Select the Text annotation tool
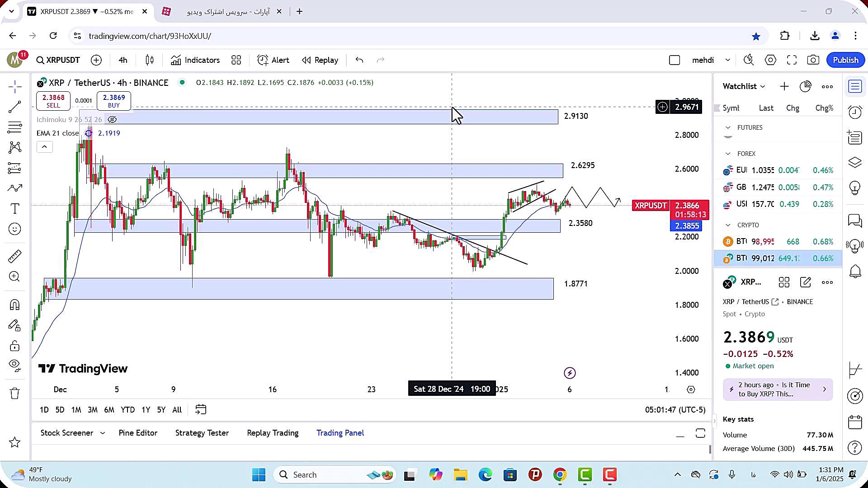 (15, 209)
